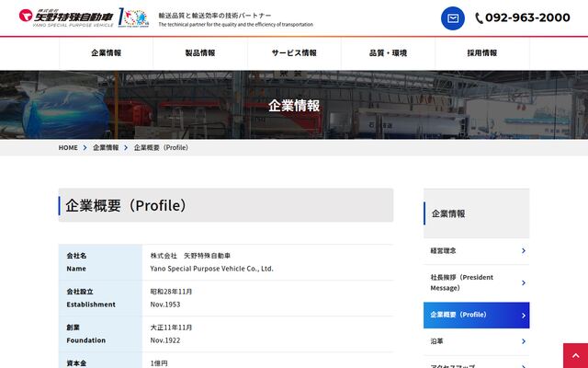Open 経営理念 sidebar link
Screen dimensions: 588x368
pos(476,251)
